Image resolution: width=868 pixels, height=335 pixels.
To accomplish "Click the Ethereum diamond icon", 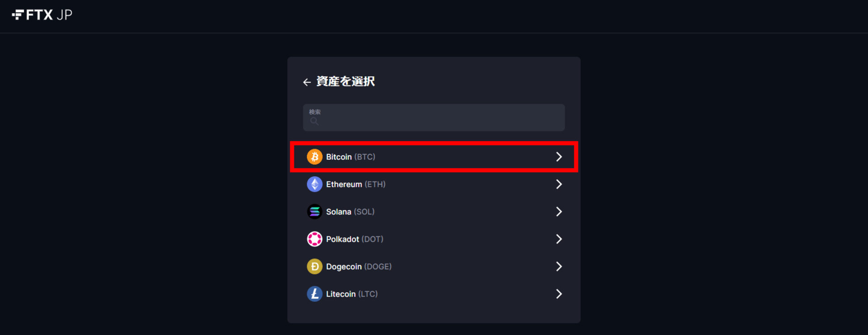I will coord(315,184).
